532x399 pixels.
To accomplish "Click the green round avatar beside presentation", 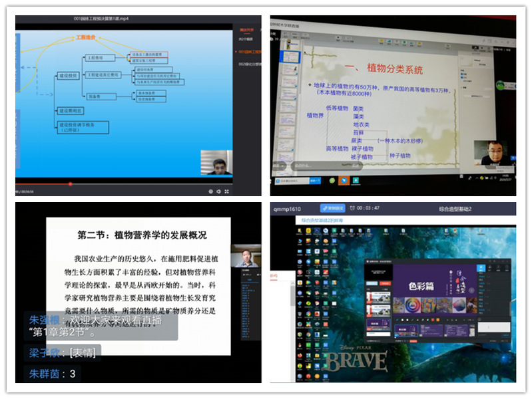I will click(500, 85).
